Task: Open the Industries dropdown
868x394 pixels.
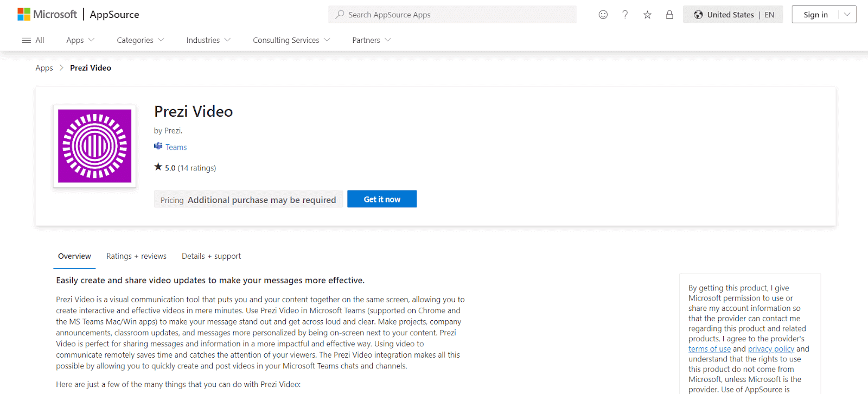Action: [x=208, y=40]
